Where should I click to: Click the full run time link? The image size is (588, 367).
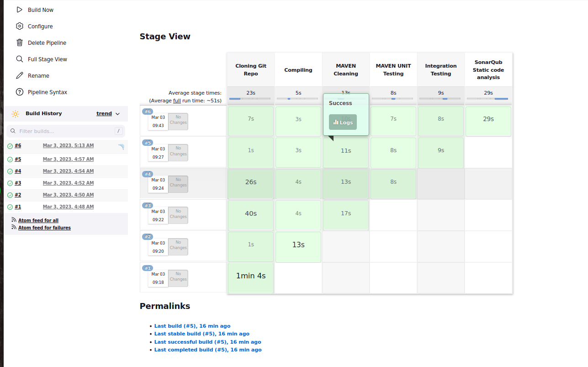point(177,101)
